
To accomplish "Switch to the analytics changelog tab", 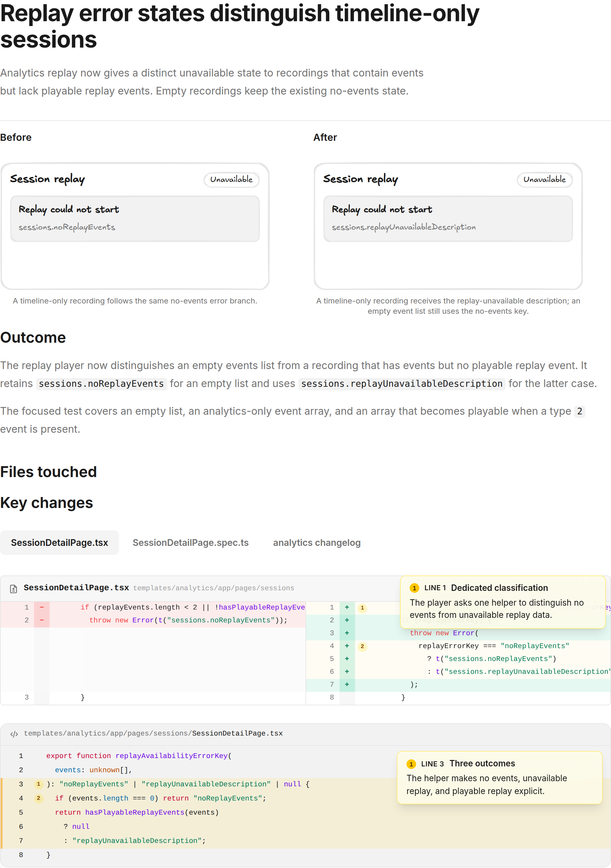I will 317,543.
